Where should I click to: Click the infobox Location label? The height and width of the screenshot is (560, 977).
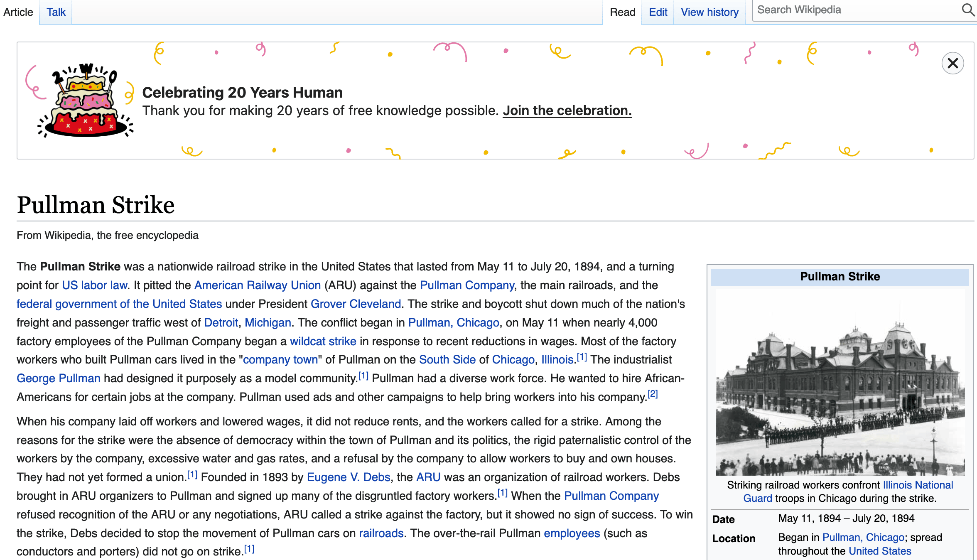[734, 538]
